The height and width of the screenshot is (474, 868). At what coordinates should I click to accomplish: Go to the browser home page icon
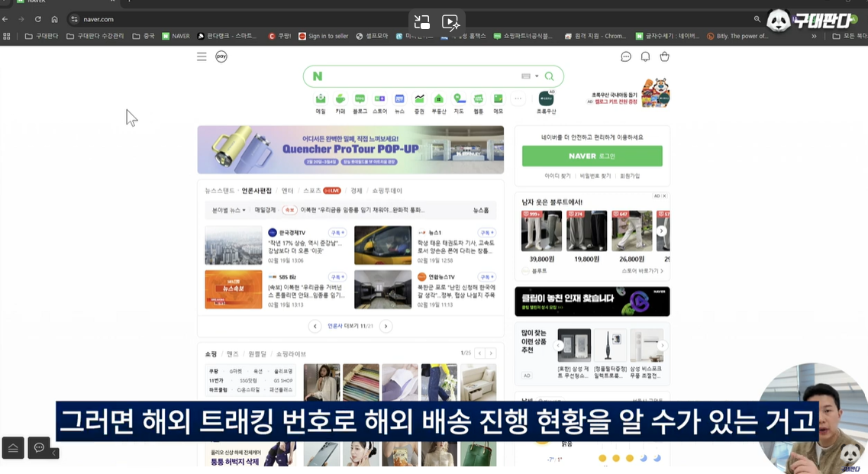coord(54,19)
